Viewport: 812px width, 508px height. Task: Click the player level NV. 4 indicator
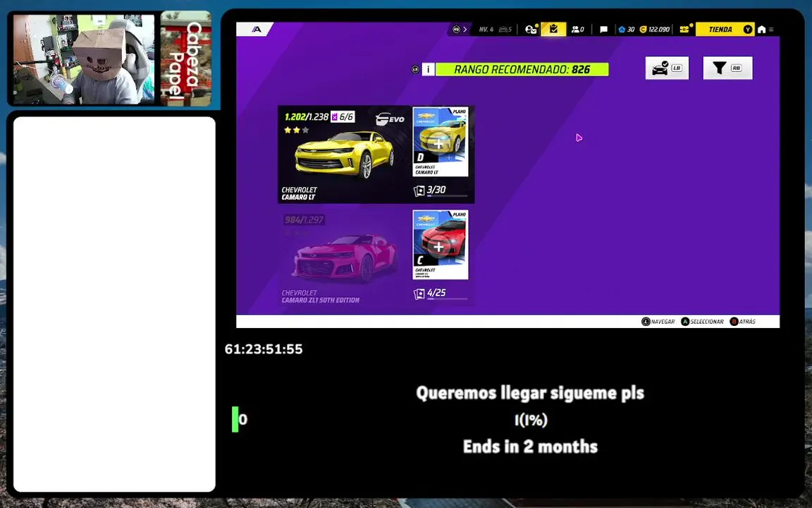click(x=486, y=30)
